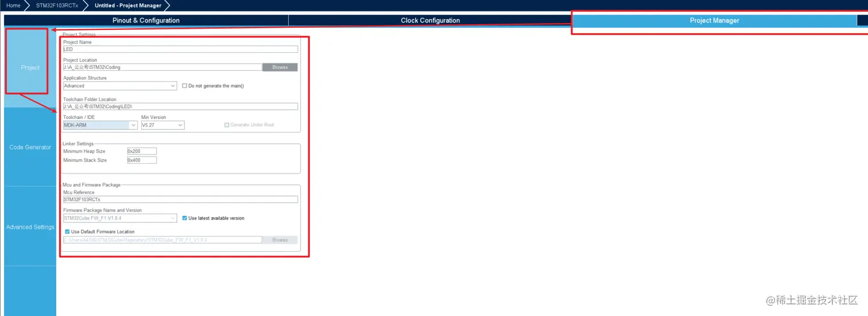Edit the Minimum Heap Size field
The height and width of the screenshot is (316, 868).
(142, 151)
